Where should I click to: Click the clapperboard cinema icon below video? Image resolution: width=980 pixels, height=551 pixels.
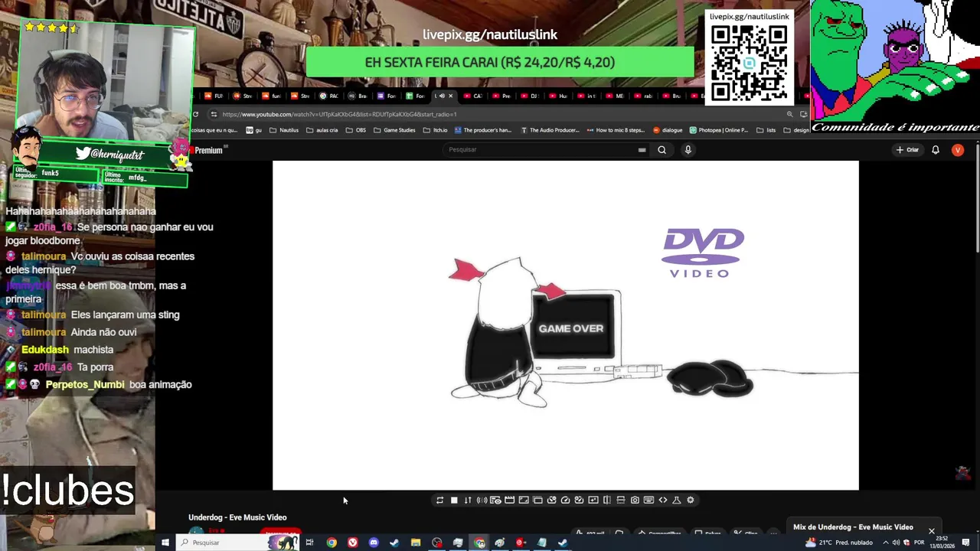[509, 500]
